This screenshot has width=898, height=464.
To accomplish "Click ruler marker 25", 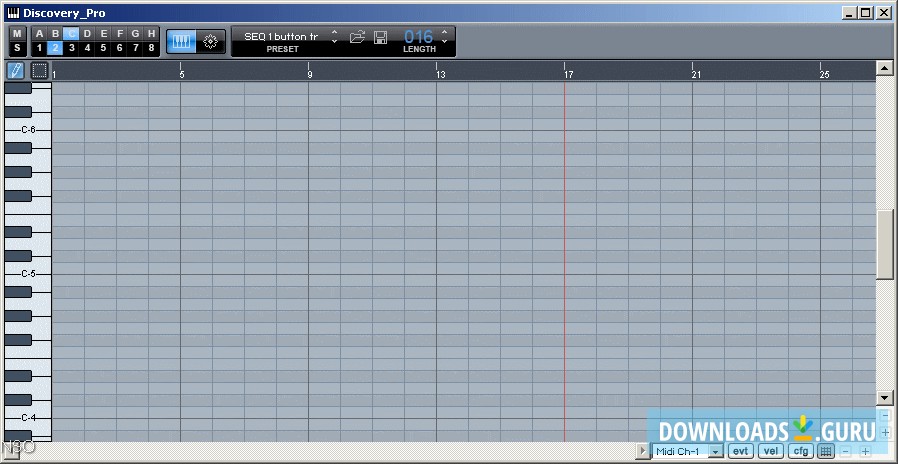I will click(824, 74).
